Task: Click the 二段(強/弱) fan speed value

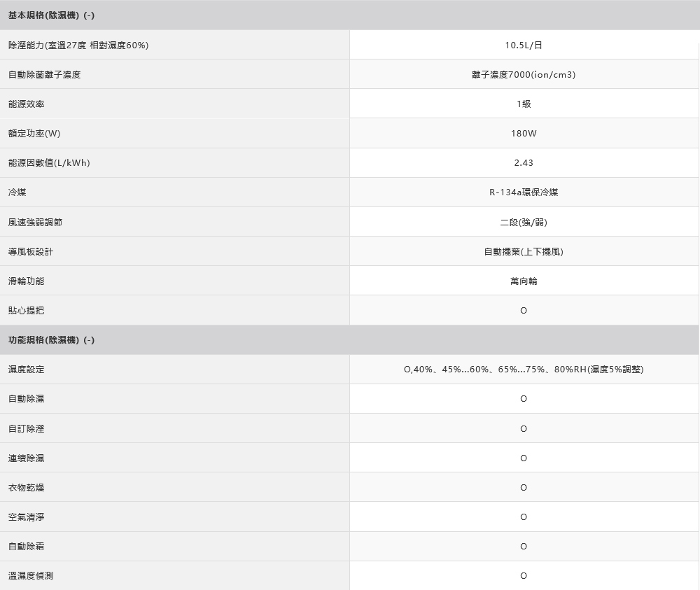Action: click(524, 222)
